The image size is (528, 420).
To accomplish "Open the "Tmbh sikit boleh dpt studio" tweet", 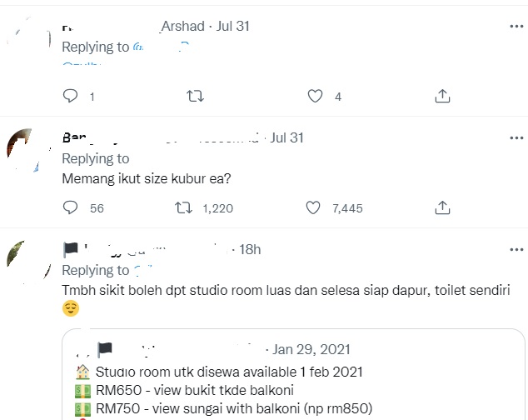I will click(291, 290).
